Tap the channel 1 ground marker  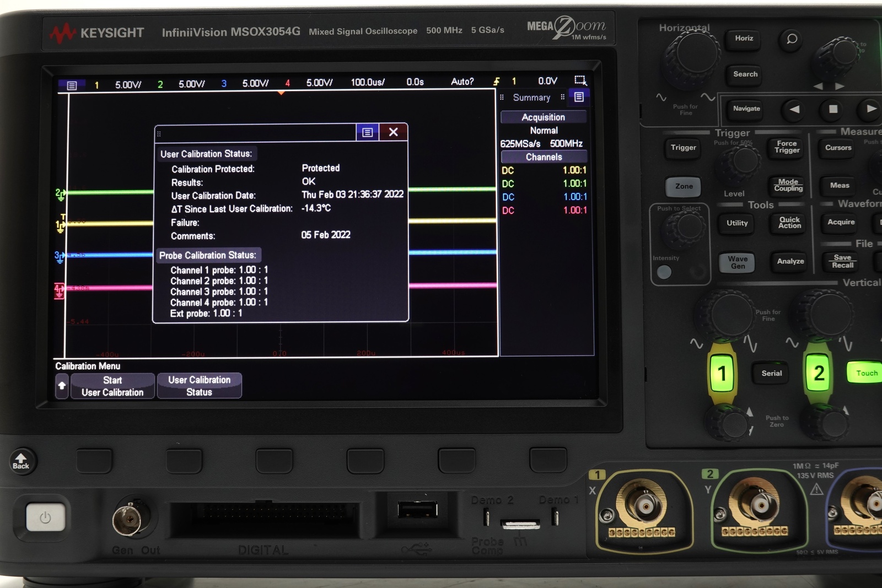pyautogui.click(x=60, y=225)
